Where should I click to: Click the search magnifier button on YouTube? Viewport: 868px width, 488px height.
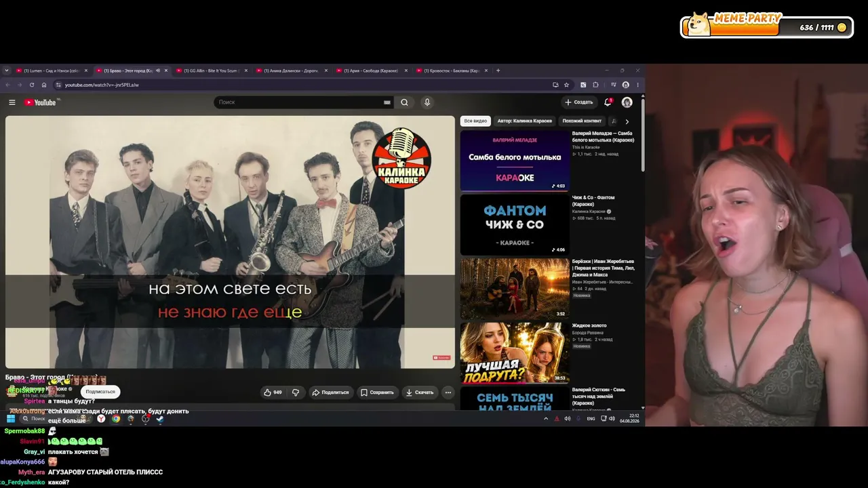[x=404, y=102]
